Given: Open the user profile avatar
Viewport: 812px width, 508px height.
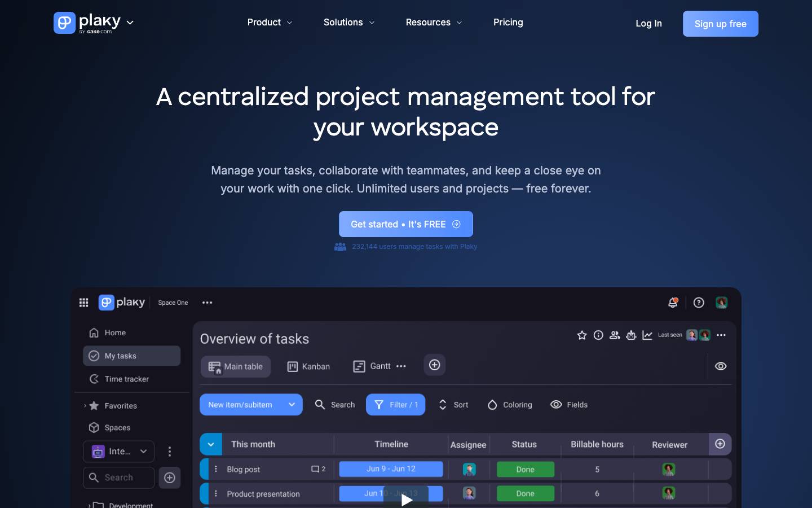Looking at the screenshot, I should click(721, 303).
